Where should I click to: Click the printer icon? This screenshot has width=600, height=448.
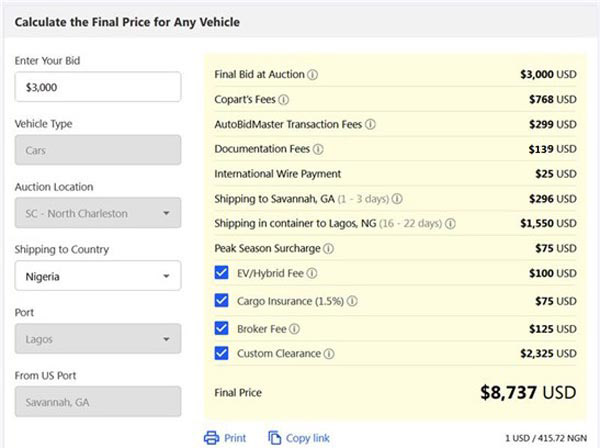[211, 437]
